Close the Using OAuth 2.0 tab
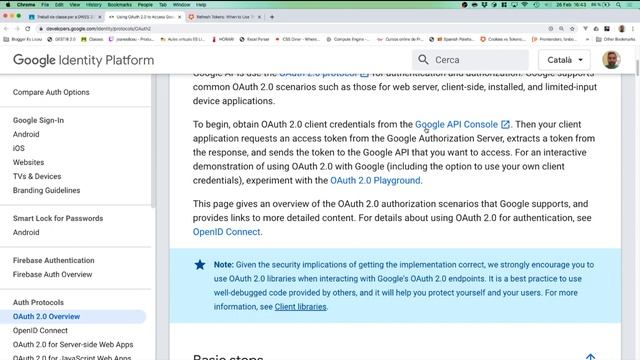640x360 pixels. pos(179,17)
